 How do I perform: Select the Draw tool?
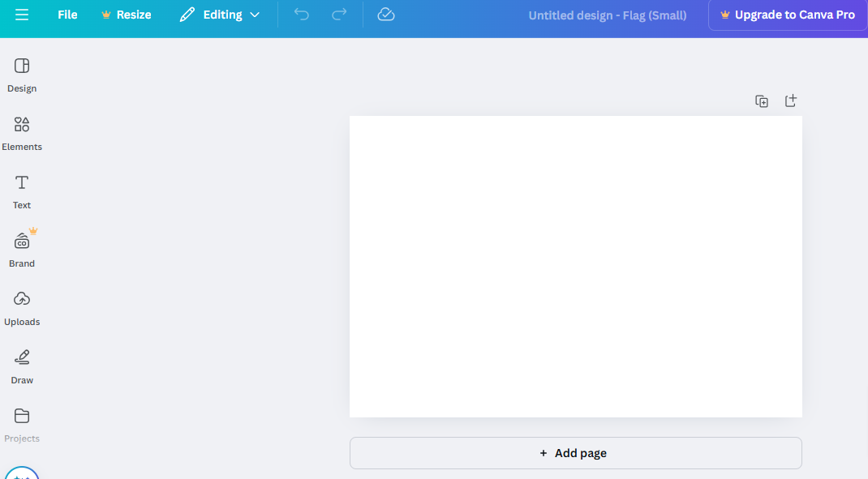click(x=22, y=366)
